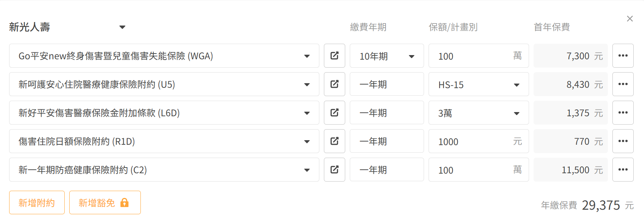This screenshot has width=644, height=223.
Task: Open more options for the U5 row
Action: pos(623,84)
